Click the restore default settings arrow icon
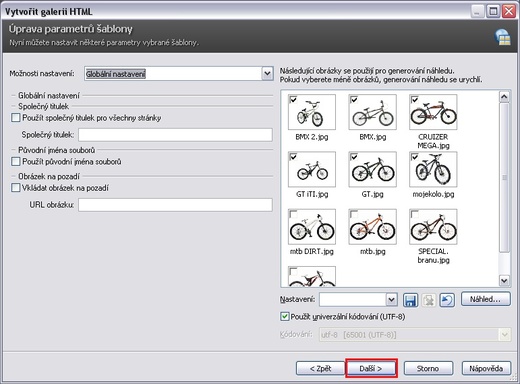 [x=447, y=300]
